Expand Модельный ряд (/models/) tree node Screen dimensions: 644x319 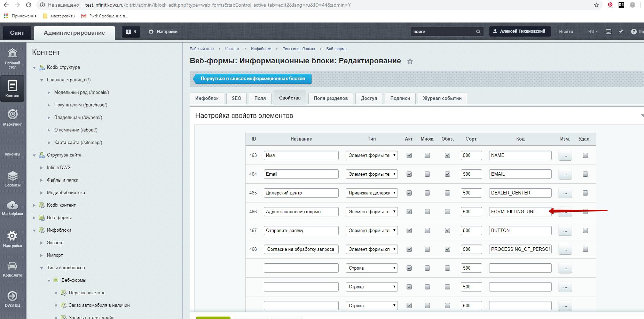pos(49,93)
